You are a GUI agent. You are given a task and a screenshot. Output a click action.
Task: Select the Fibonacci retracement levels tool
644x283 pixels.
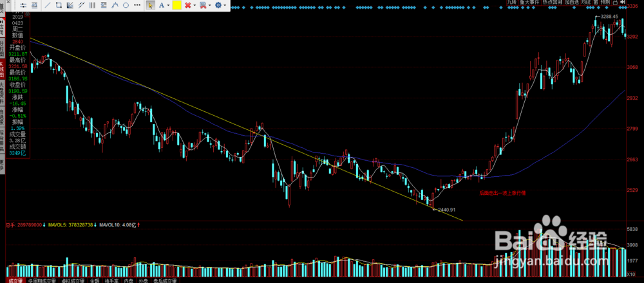[104, 5]
